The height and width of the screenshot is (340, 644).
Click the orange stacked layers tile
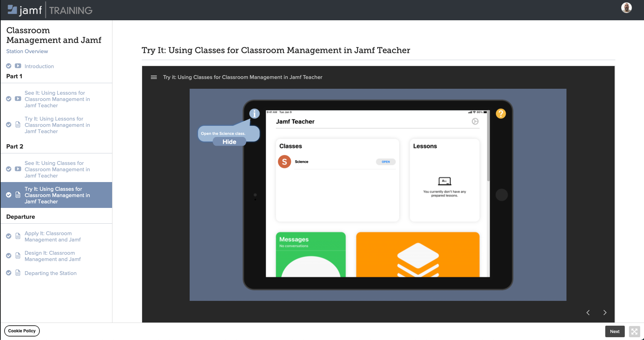418,255
